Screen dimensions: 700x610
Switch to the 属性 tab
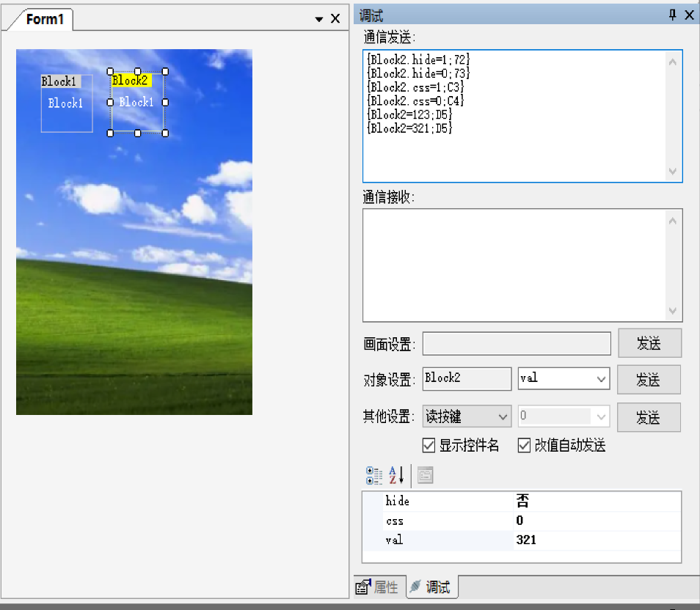coord(380,587)
